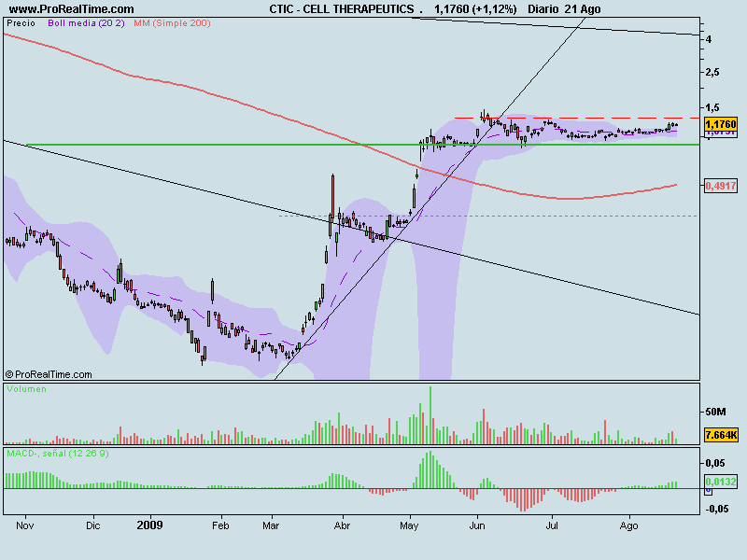
Task: Click the 1,5 price axis value
Action: click(712, 107)
